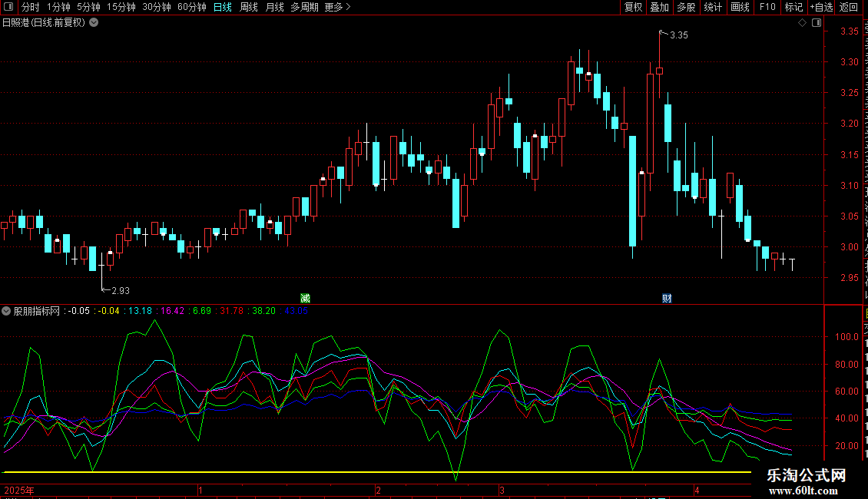Click the 日照港(日线.前复权) chart title
The height and width of the screenshot is (499, 868).
[44, 23]
